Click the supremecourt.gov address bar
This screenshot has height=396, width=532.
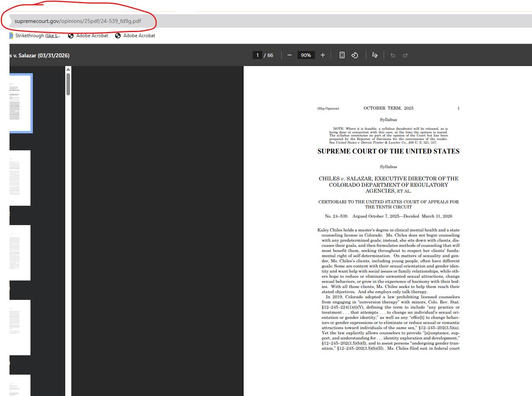coord(78,21)
